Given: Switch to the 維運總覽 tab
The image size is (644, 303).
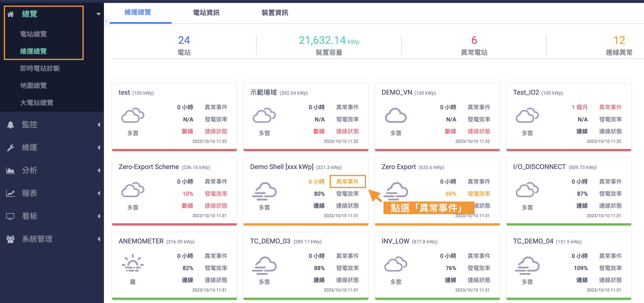Looking at the screenshot, I should [x=138, y=12].
